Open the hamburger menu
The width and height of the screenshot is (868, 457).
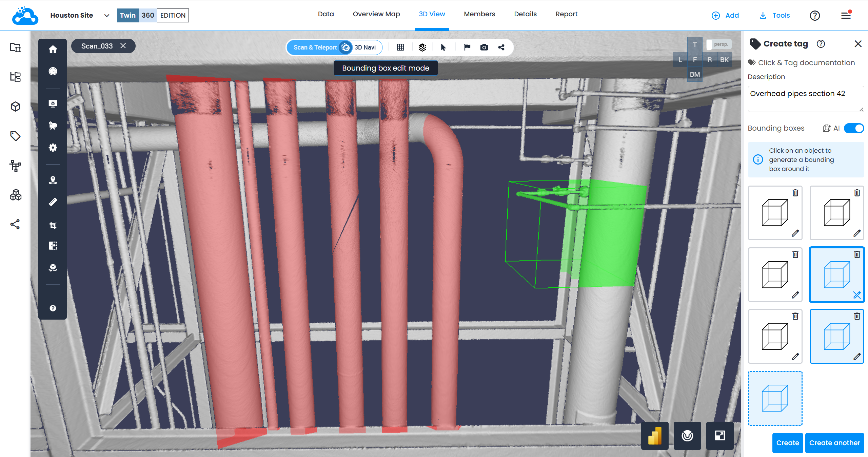(846, 16)
